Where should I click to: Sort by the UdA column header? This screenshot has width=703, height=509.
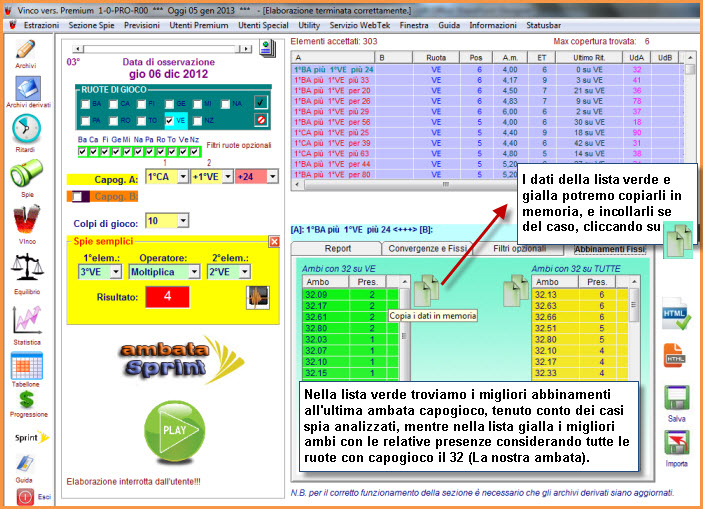(x=636, y=57)
